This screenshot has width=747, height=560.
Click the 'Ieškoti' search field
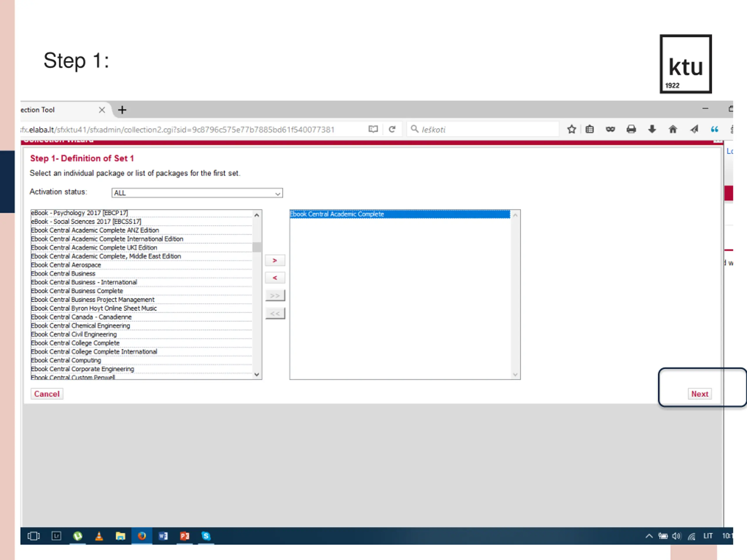coord(483,129)
